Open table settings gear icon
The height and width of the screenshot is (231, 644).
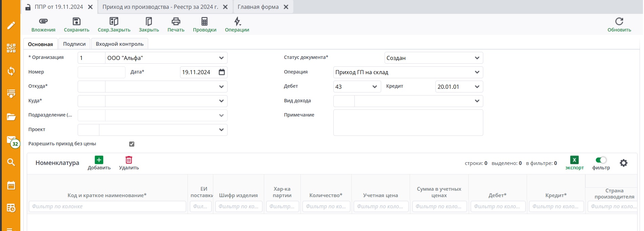click(x=623, y=163)
